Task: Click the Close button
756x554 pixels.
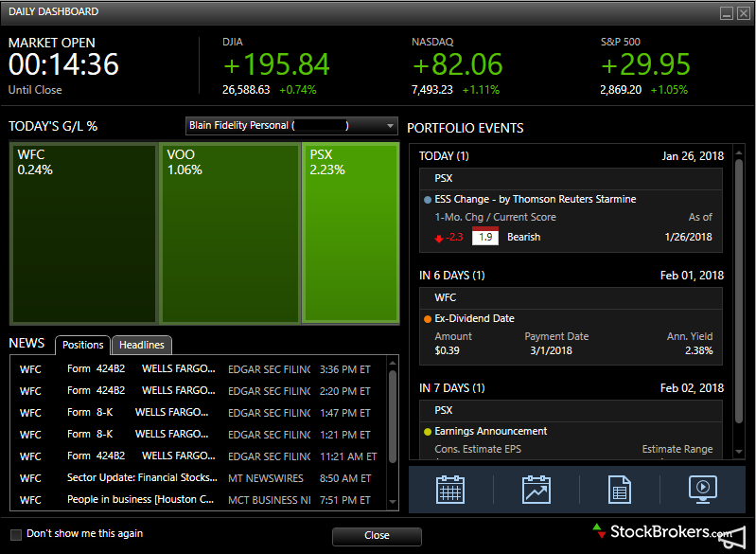Action: 377,536
